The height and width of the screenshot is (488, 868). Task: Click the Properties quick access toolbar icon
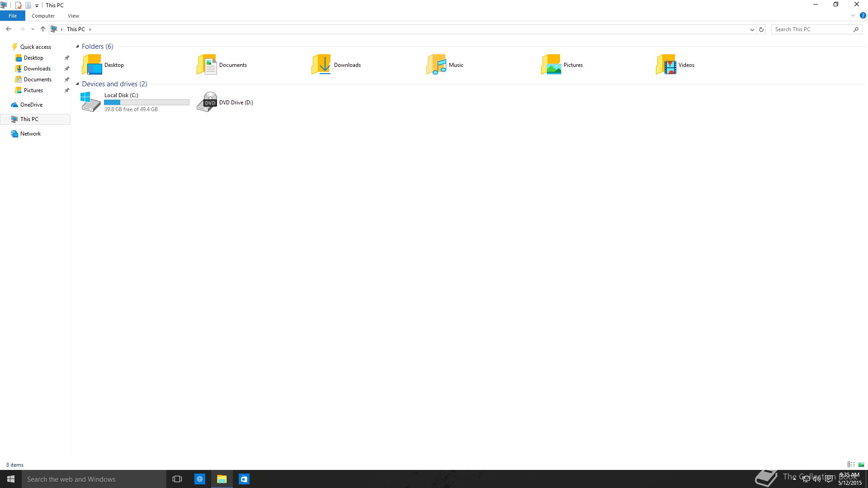pyautogui.click(x=19, y=5)
